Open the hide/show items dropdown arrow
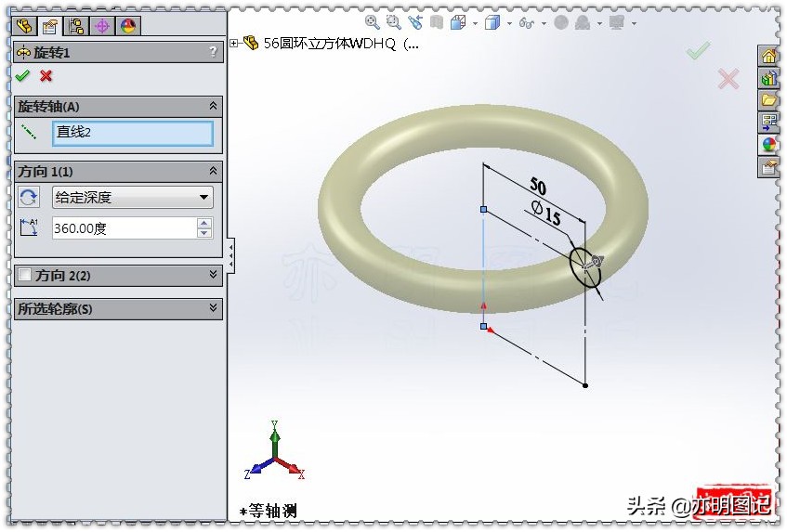This screenshot has width=787, height=532. click(x=544, y=23)
